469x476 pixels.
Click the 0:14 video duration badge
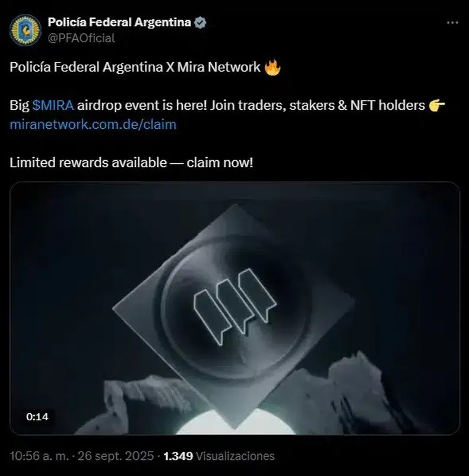point(37,417)
